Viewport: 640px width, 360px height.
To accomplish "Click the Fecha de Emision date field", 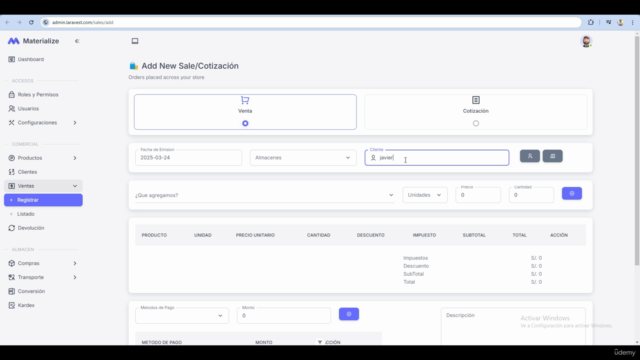I will click(x=188, y=158).
